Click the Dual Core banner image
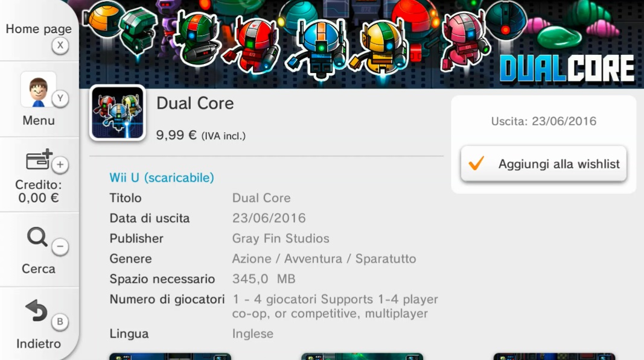The width and height of the screenshot is (644, 360). tap(362, 44)
